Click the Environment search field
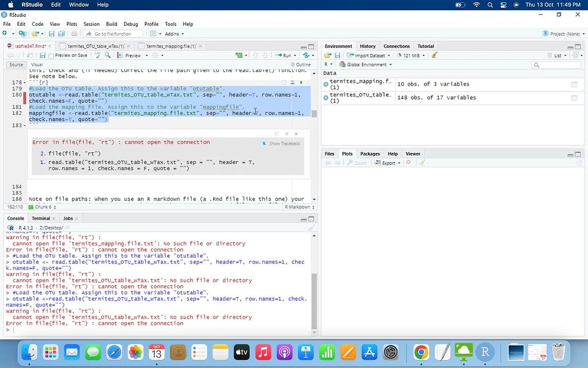The image size is (588, 368). tap(557, 65)
